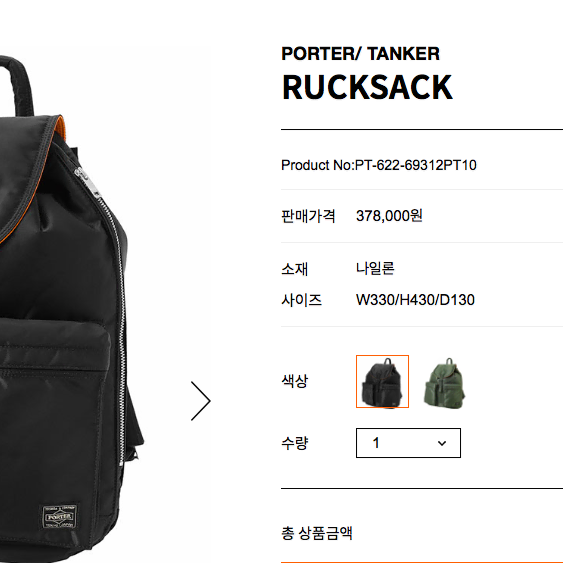
Task: Click the 판매가격 label
Action: point(308,216)
